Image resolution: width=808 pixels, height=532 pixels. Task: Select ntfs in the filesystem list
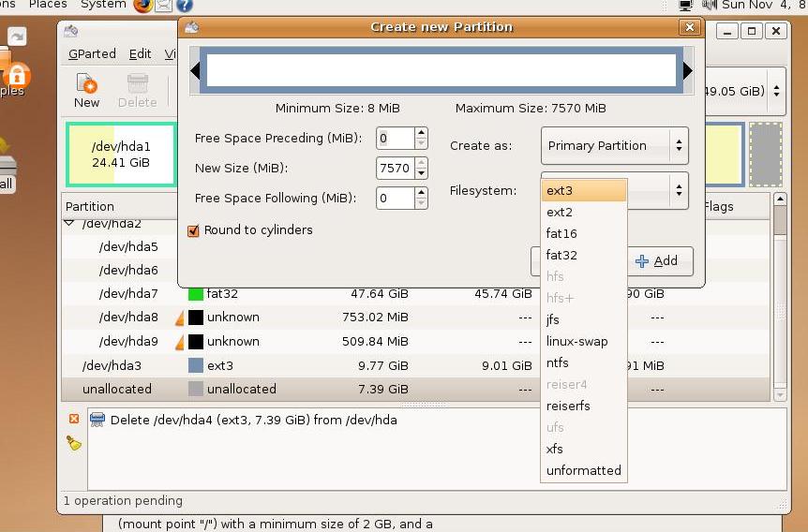click(x=558, y=363)
